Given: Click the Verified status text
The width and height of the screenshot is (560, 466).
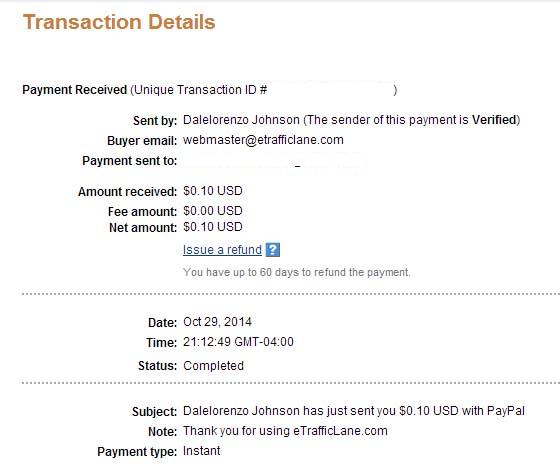Looking at the screenshot, I should coord(494,120).
